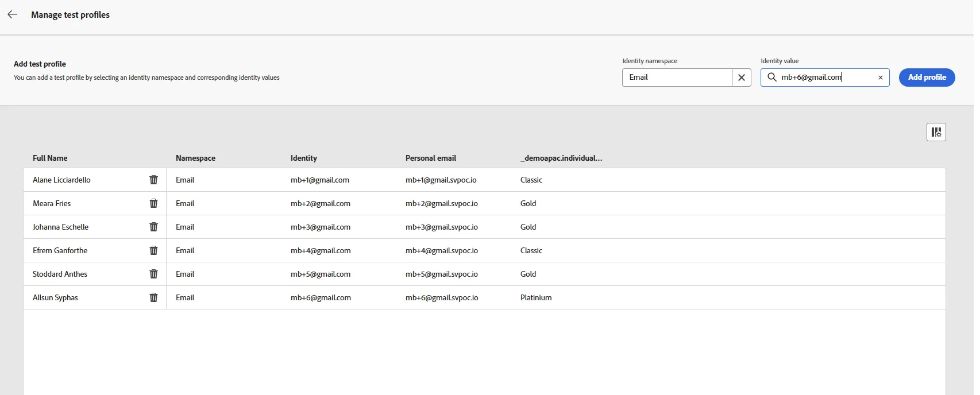
Task: Open the column settings icon
Action: [936, 132]
